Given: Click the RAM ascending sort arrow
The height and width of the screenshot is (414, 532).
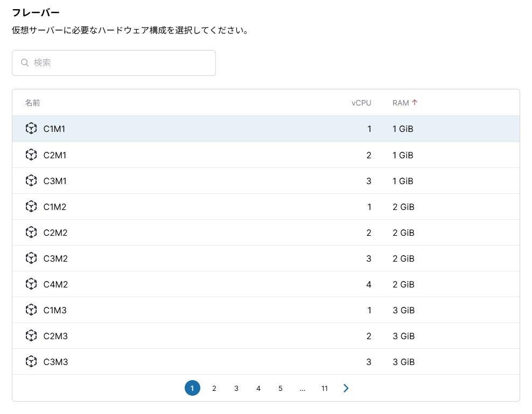Looking at the screenshot, I should [415, 103].
